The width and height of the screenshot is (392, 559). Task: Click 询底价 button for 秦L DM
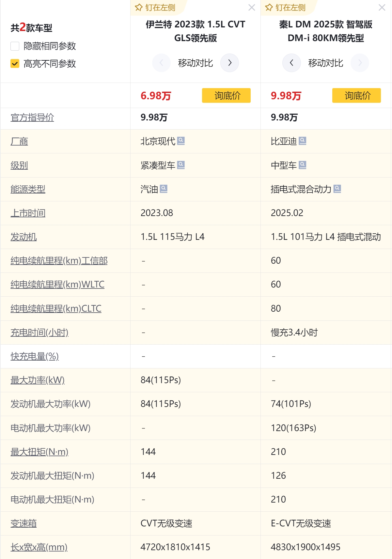pos(356,95)
